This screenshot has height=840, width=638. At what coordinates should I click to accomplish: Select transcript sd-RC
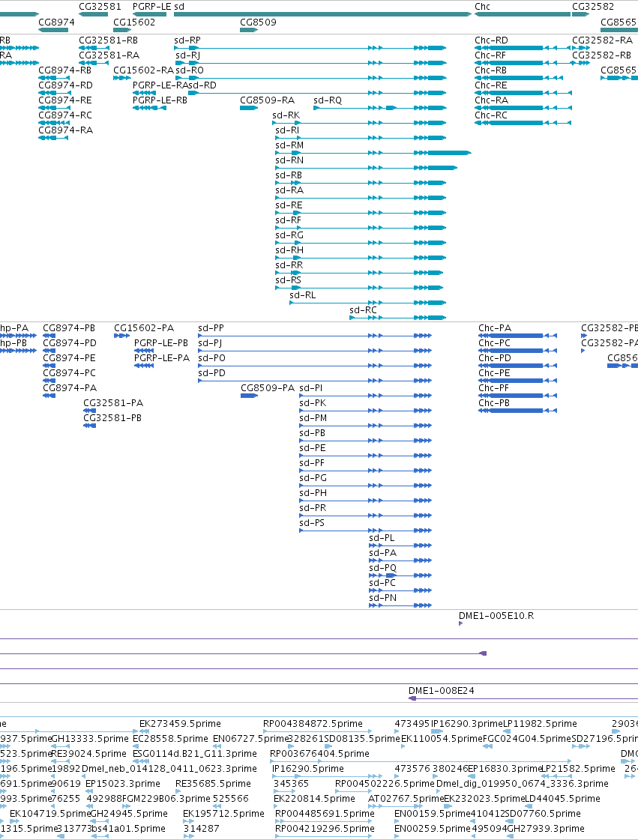pos(398,318)
